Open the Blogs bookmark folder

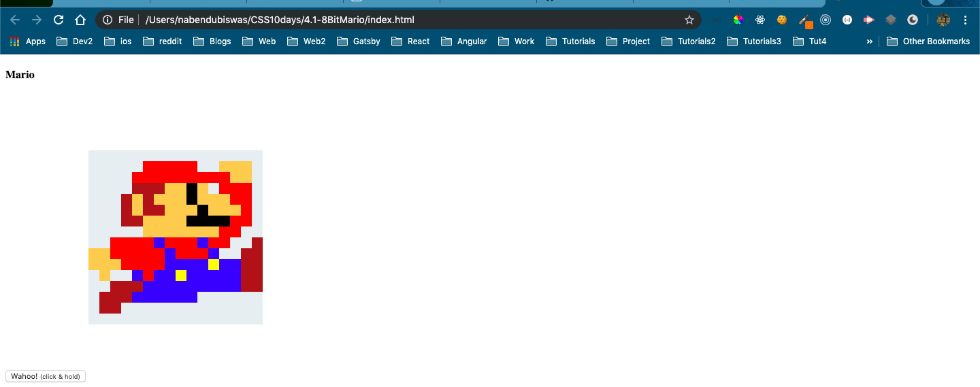(212, 41)
